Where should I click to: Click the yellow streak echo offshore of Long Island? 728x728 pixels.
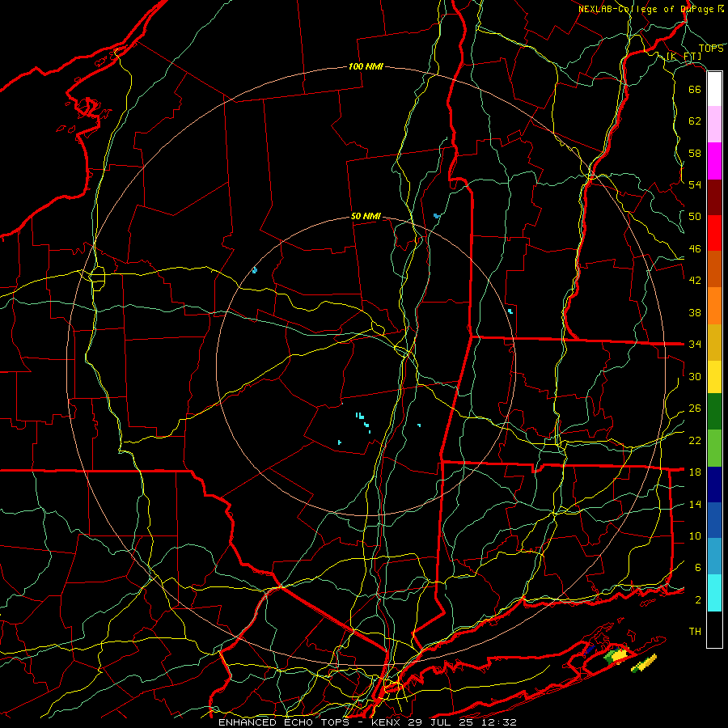pyautogui.click(x=645, y=662)
